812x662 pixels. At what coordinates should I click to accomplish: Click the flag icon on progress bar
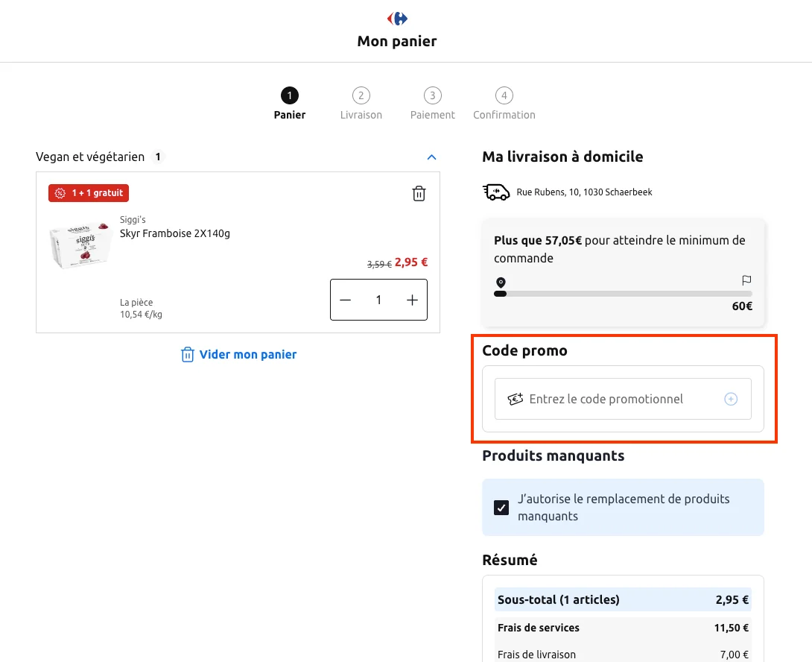[x=746, y=280]
